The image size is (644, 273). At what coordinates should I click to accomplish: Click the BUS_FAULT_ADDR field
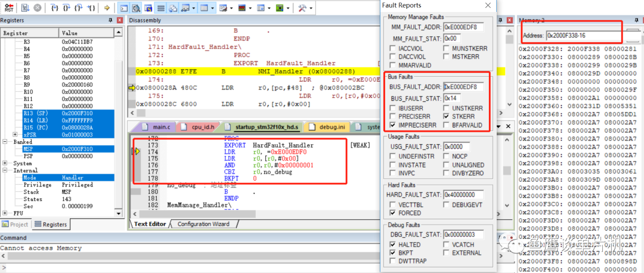click(463, 87)
